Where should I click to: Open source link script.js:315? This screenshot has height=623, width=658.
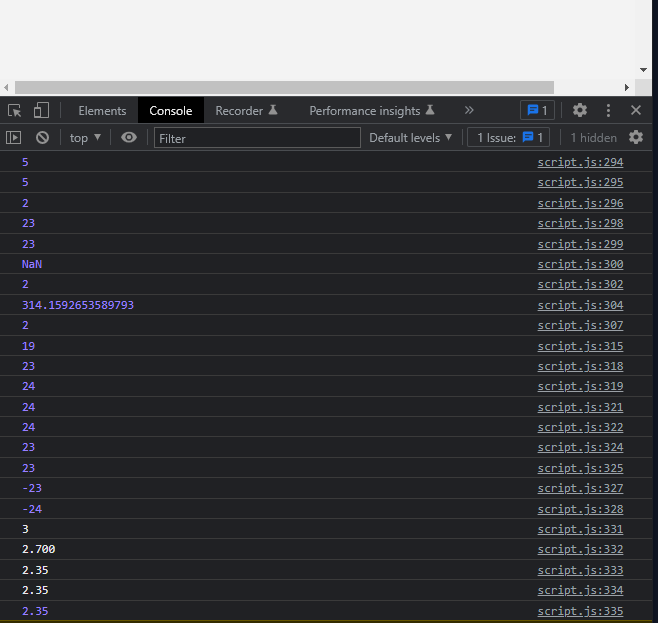(x=580, y=347)
